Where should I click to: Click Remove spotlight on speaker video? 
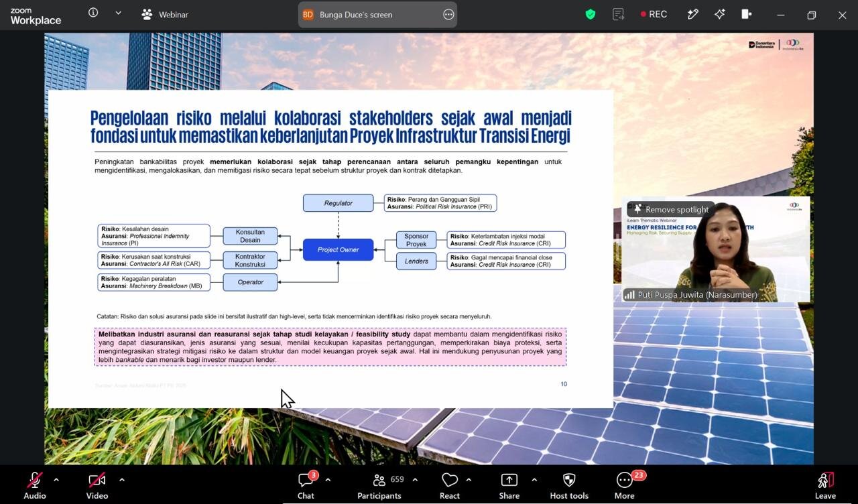click(x=671, y=209)
